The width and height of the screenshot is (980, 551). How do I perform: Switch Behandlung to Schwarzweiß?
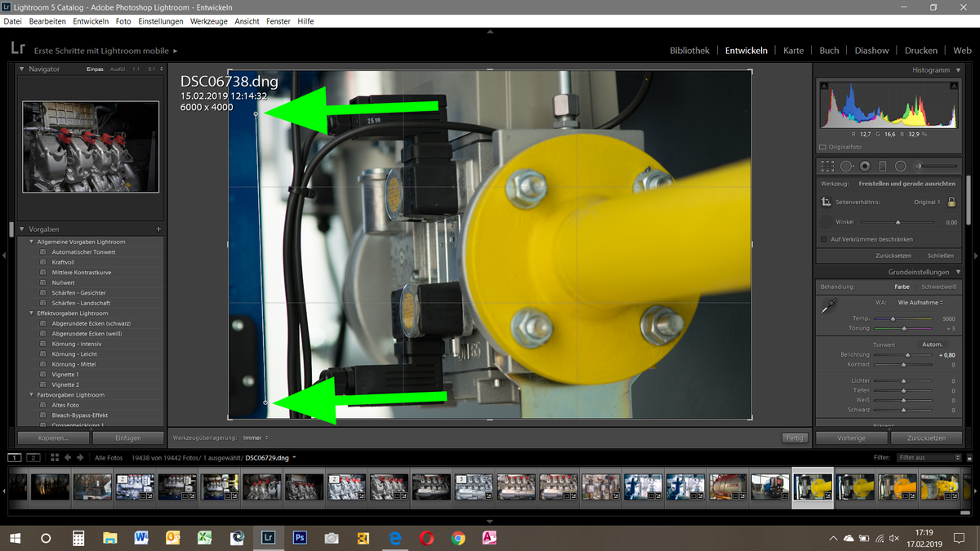click(x=938, y=287)
